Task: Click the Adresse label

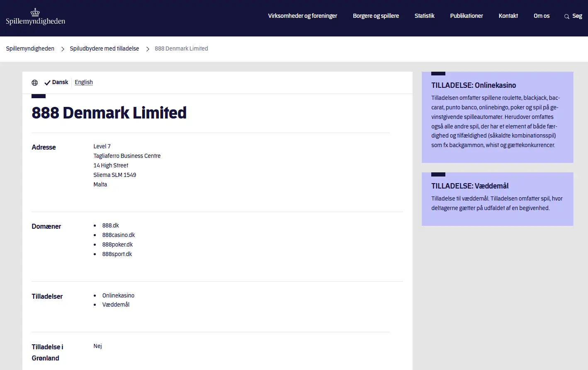Action: [44, 147]
